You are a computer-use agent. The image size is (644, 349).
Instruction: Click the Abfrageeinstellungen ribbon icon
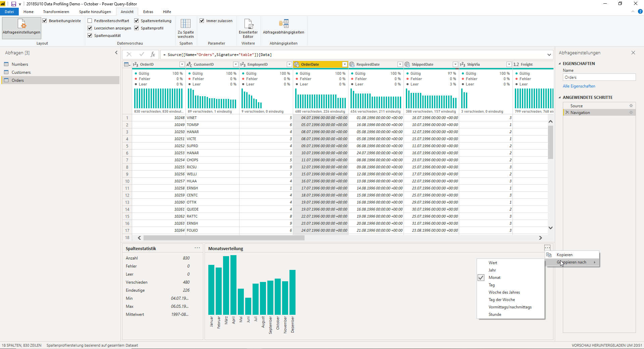tap(21, 24)
